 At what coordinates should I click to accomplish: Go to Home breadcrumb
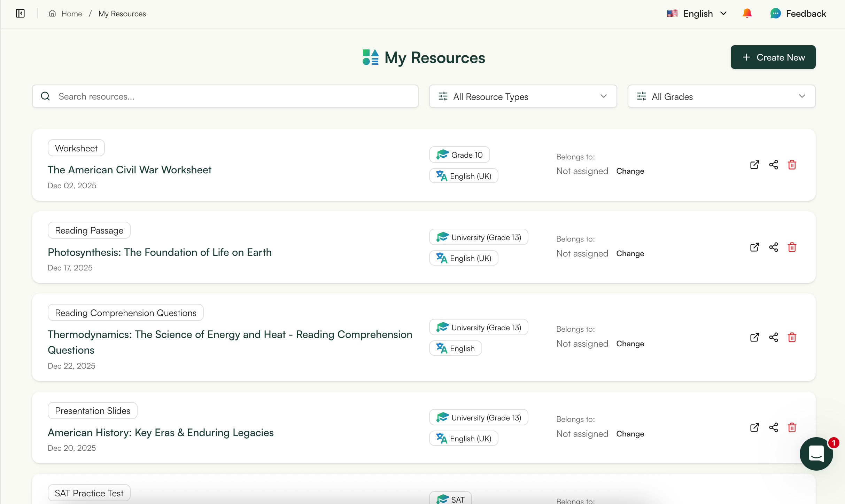[71, 14]
